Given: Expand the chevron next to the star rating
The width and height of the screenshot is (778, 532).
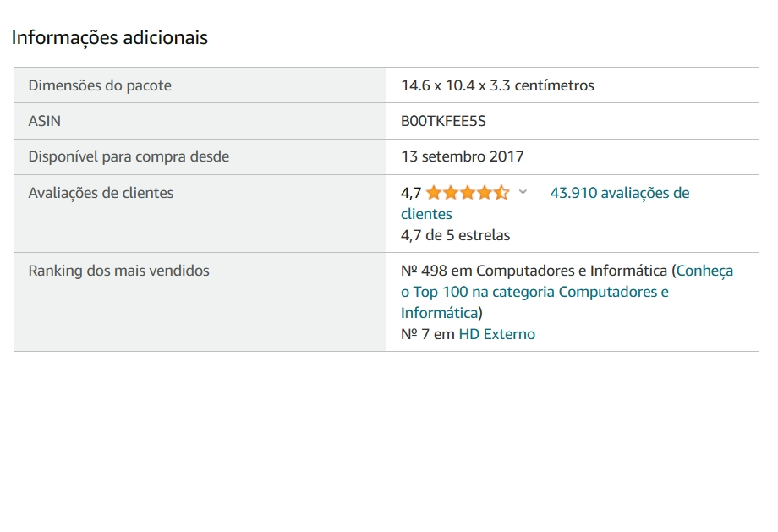Looking at the screenshot, I should (x=523, y=192).
